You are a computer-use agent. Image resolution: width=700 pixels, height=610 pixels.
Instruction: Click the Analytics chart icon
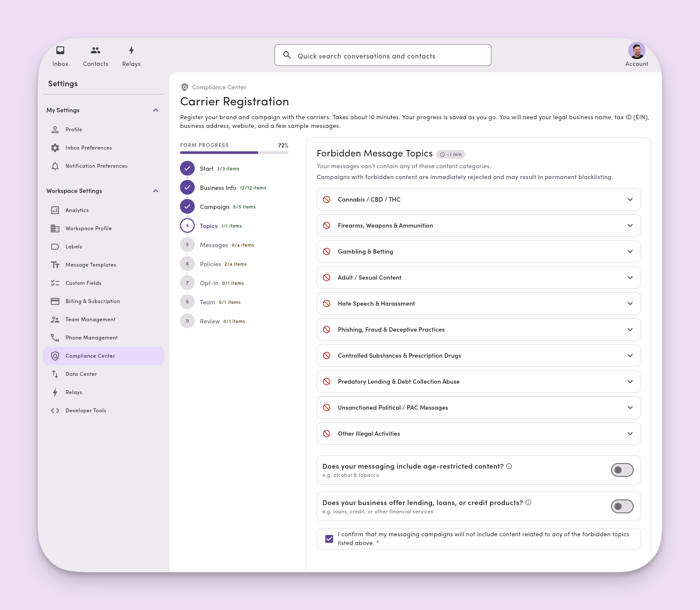click(x=55, y=210)
